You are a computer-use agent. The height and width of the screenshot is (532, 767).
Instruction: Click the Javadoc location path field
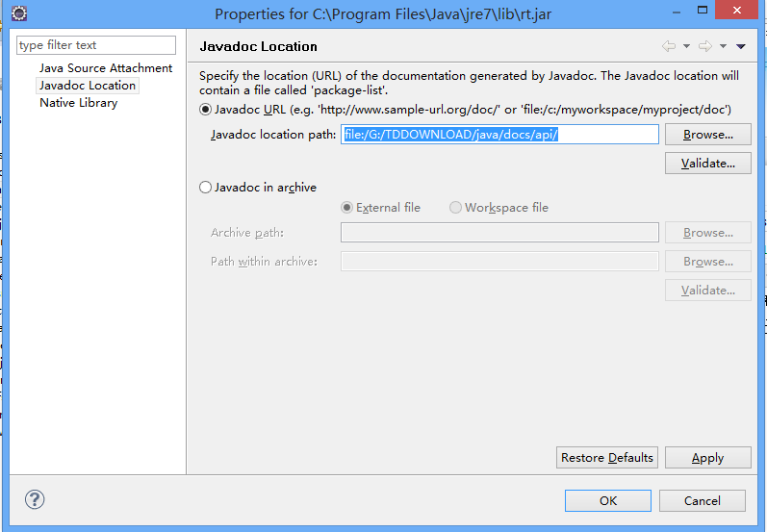click(x=499, y=135)
